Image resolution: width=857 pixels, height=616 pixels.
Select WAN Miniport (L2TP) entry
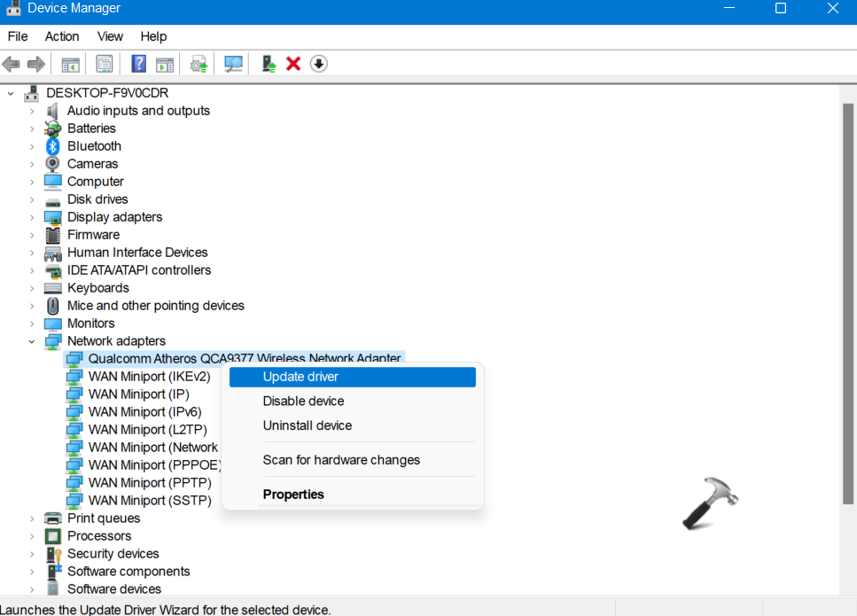148,430
